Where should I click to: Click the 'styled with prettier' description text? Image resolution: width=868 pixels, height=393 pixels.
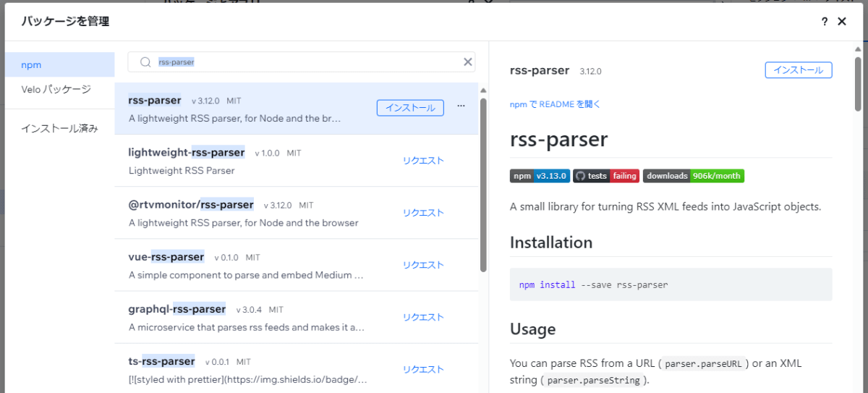(248, 379)
